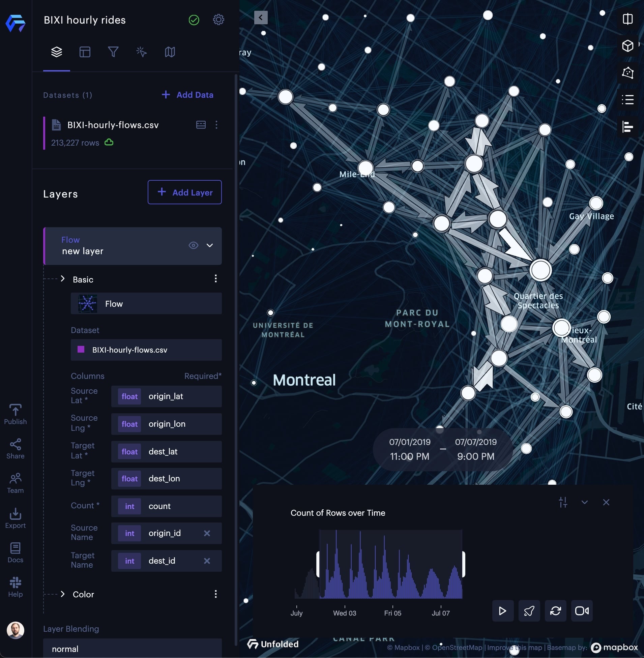The width and height of the screenshot is (644, 658).
Task: Click the selected time histogram region
Action: [391, 564]
